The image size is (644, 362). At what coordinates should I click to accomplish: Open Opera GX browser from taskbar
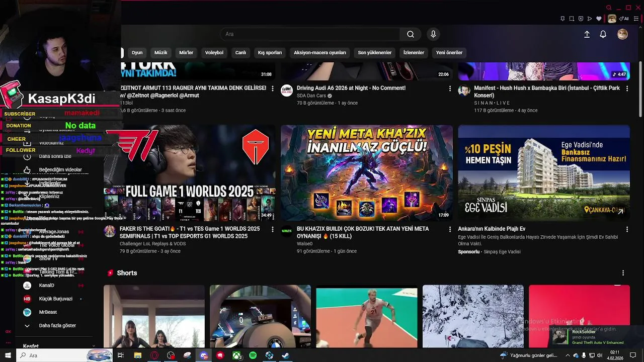154,355
